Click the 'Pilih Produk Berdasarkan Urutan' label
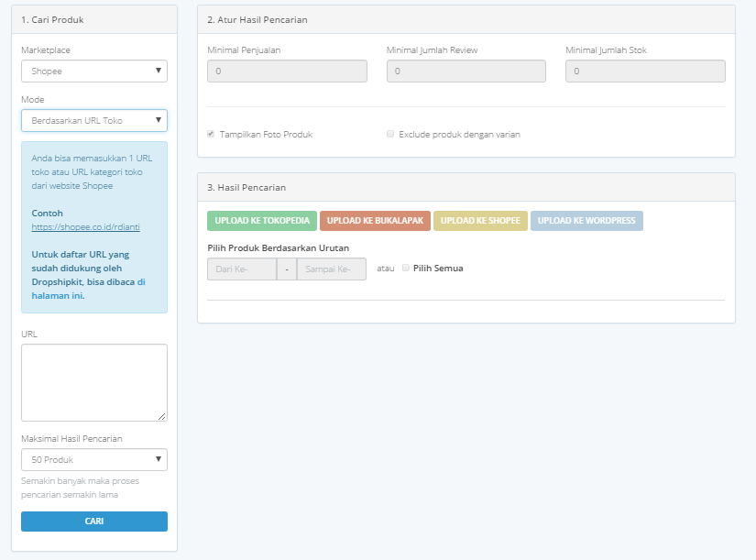This screenshot has width=756, height=560. click(x=279, y=248)
